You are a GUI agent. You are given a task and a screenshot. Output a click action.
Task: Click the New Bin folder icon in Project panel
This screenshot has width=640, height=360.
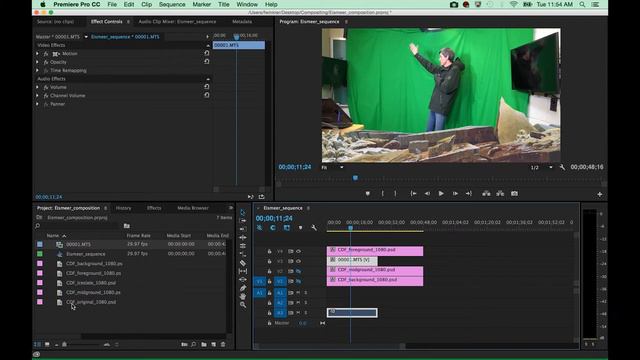pos(204,344)
